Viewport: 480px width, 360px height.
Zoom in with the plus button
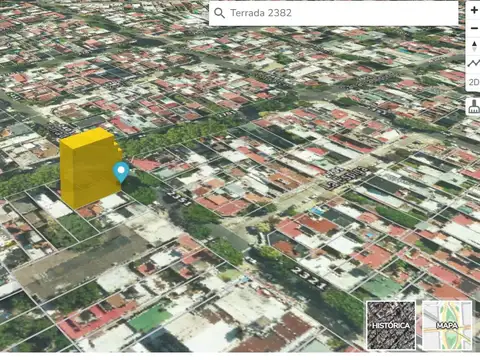[474, 10]
